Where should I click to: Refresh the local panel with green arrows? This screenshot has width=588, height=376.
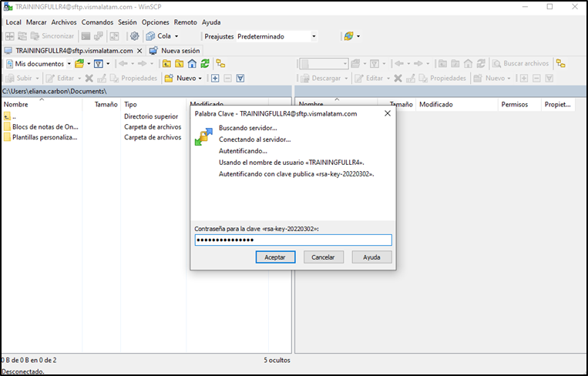[x=205, y=64]
